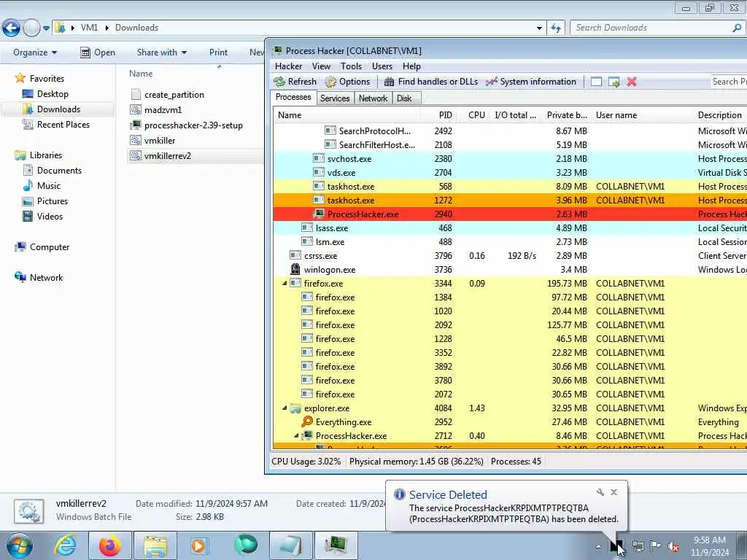Select the csrss.exe process row
The width and height of the screenshot is (747, 560).
pos(510,256)
